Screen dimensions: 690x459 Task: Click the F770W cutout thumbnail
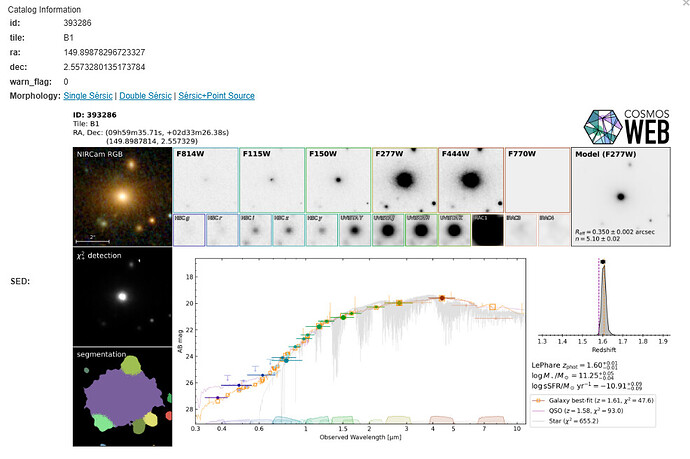click(537, 180)
